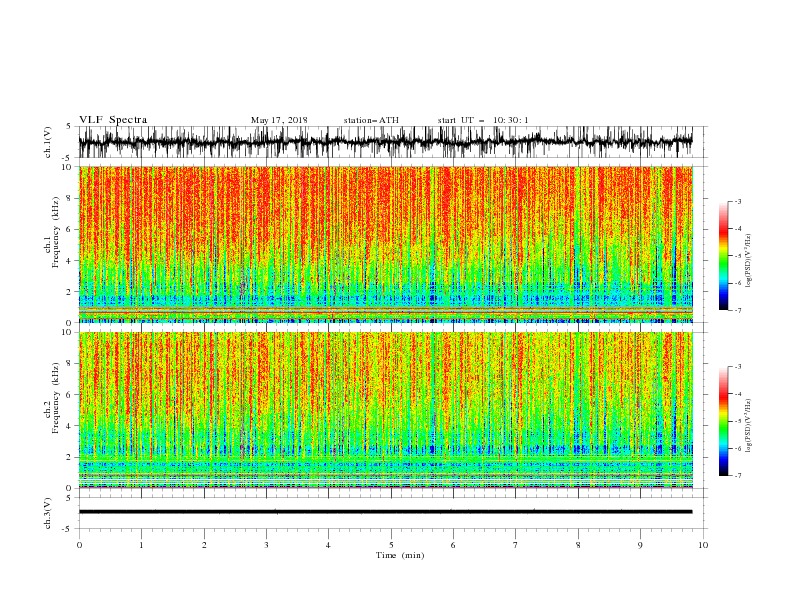Click the log(PSD) label beside ch.2 colorbar
Viewport: 792px width, 612px height.
748,425
